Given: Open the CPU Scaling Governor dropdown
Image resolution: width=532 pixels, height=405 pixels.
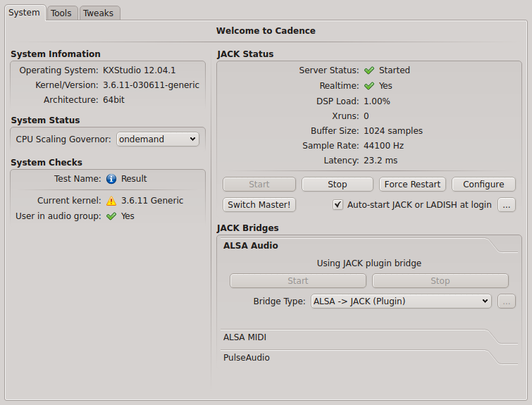Looking at the screenshot, I should (x=158, y=139).
